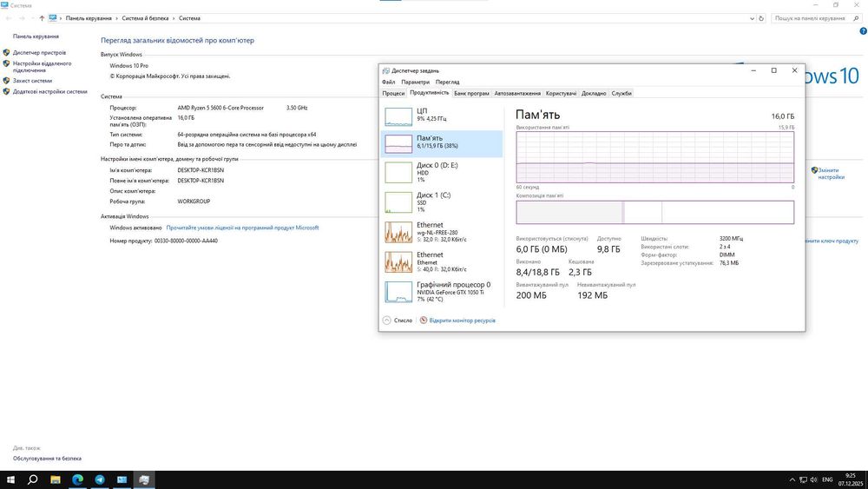Switch to Services tab

point(621,94)
